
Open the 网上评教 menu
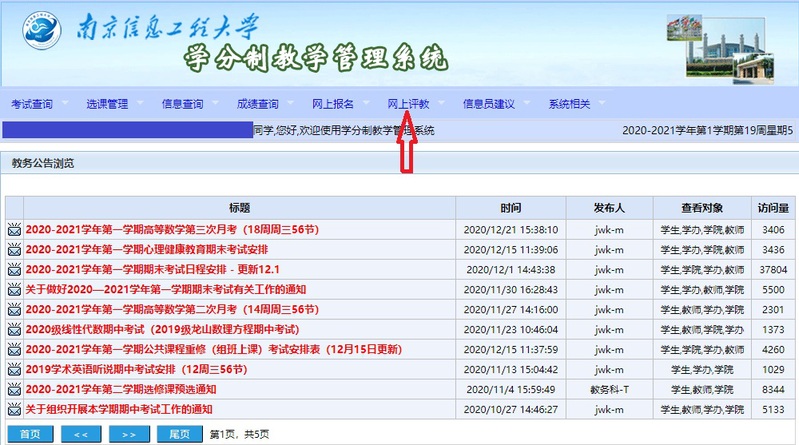(x=408, y=103)
